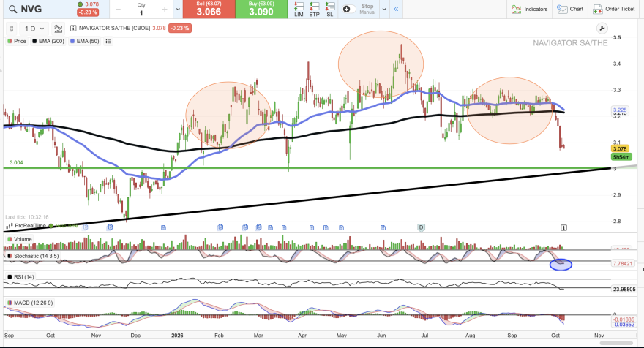Click the 3.4 price axis label
644x348 pixels.
pyautogui.click(x=617, y=64)
